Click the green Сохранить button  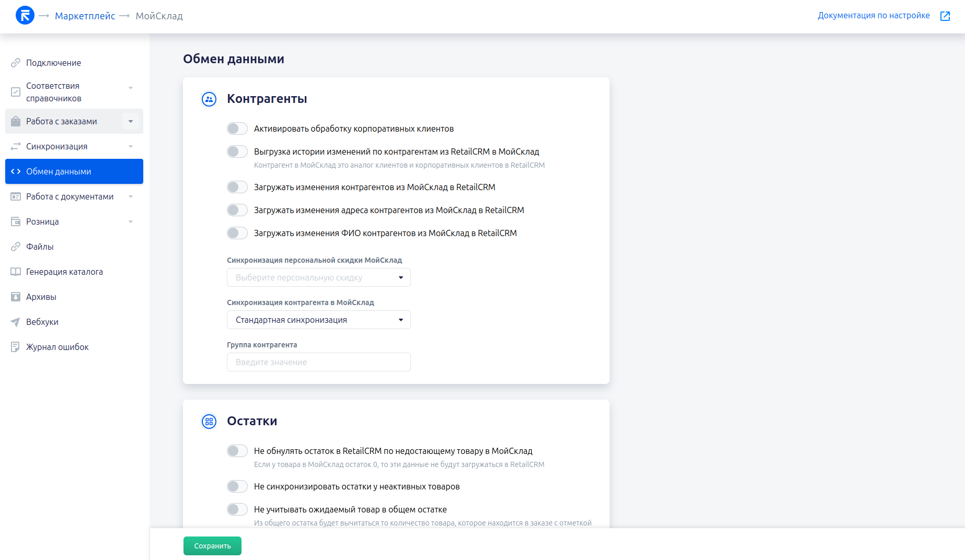coord(212,546)
